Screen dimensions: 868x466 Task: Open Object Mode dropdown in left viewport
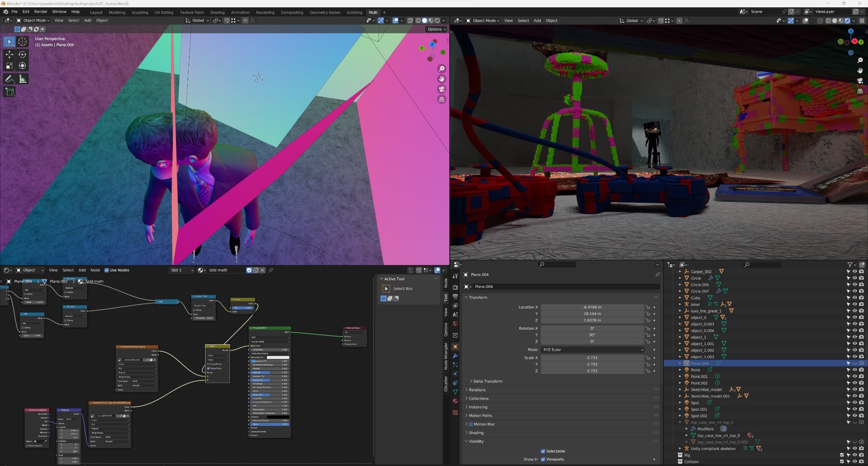33,20
